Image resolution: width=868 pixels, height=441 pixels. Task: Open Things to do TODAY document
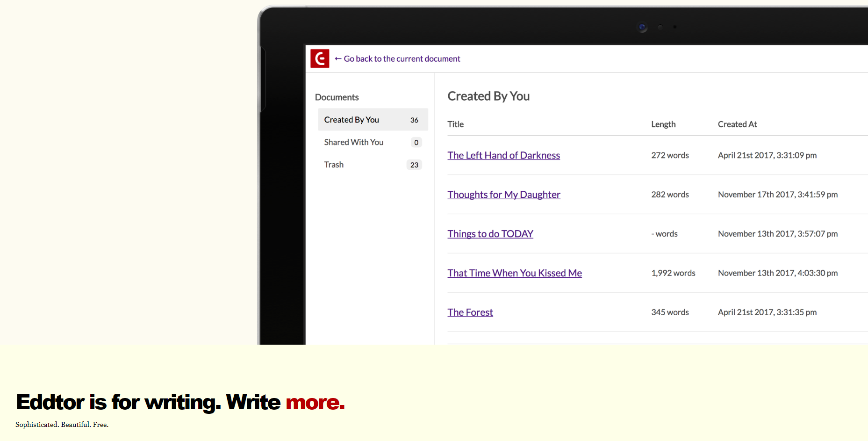[490, 234]
